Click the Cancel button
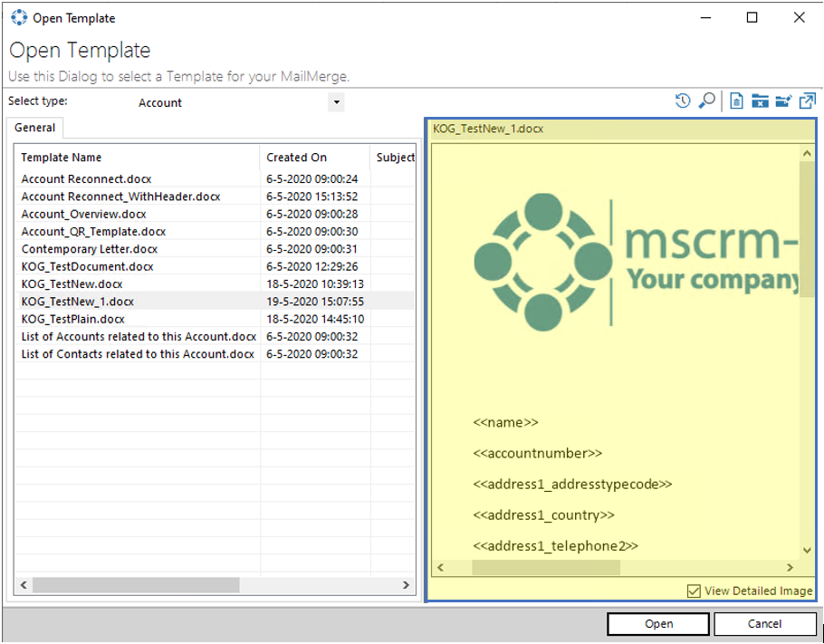 (x=764, y=624)
